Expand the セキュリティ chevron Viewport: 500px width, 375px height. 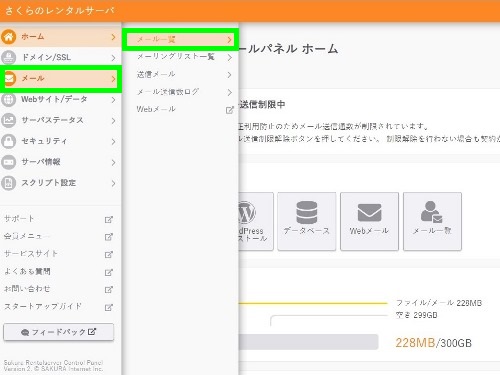pos(113,142)
